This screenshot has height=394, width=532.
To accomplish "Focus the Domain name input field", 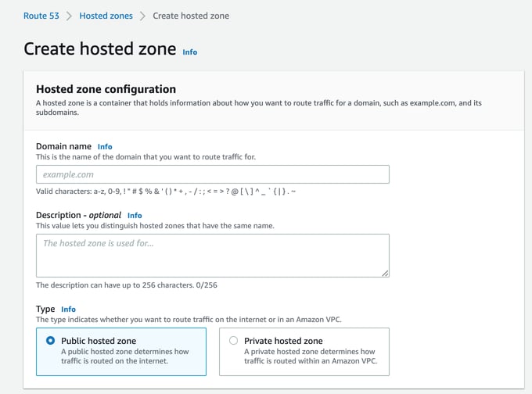I will coord(212,174).
